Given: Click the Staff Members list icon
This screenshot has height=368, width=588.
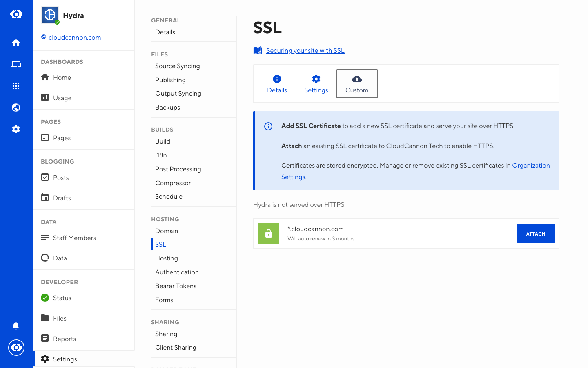Looking at the screenshot, I should (45, 238).
